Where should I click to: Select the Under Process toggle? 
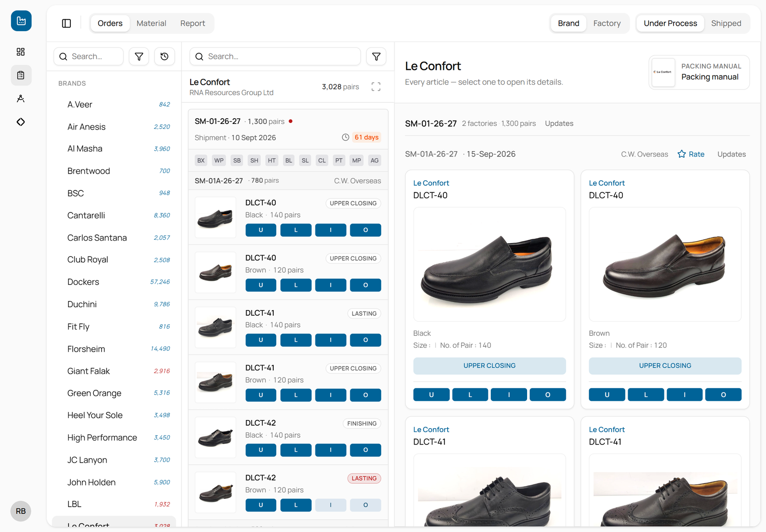(x=670, y=23)
